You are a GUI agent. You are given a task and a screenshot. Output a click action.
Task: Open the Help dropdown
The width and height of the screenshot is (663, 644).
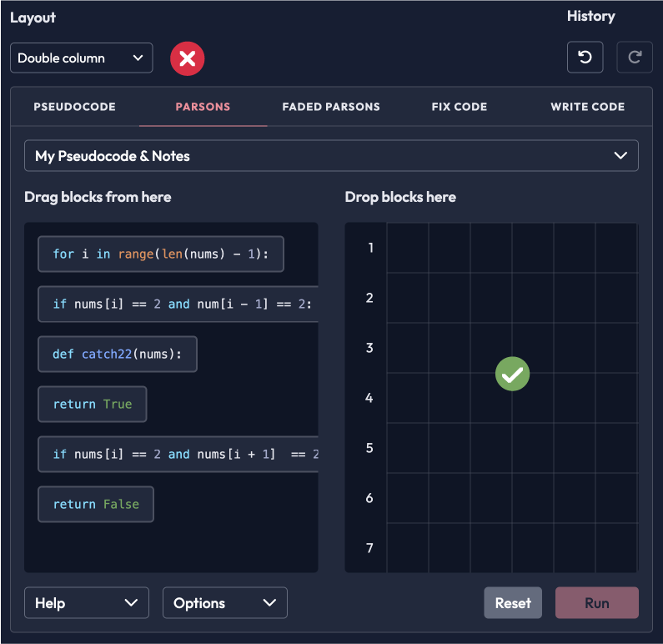[x=87, y=603]
